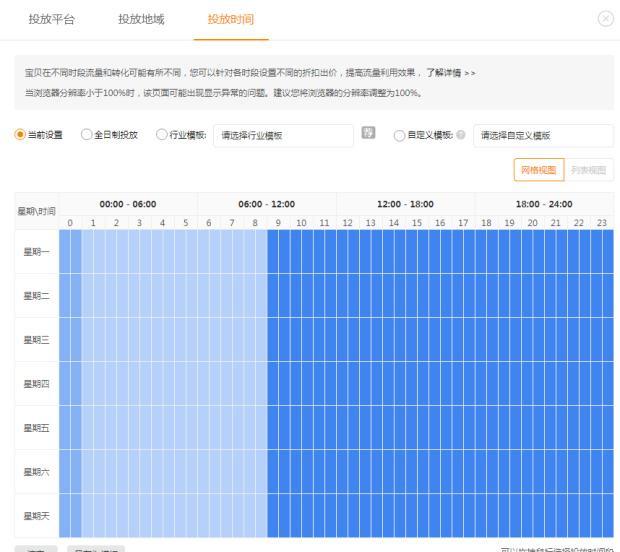Select 星期四 first half-hour cell of hour 12
620x552 pixels.
pyautogui.click(x=342, y=383)
